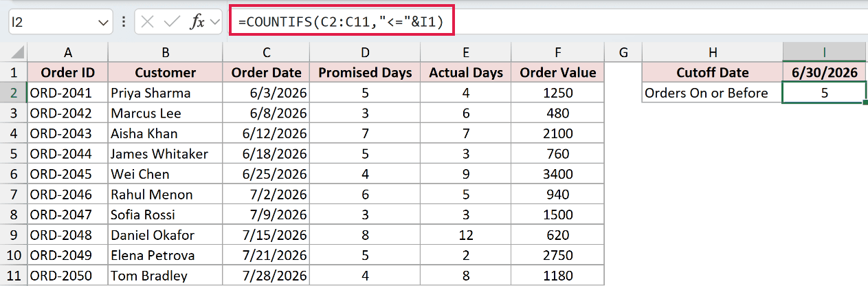The width and height of the screenshot is (868, 286).
Task: Click the James Whitaker cell
Action: point(166,154)
